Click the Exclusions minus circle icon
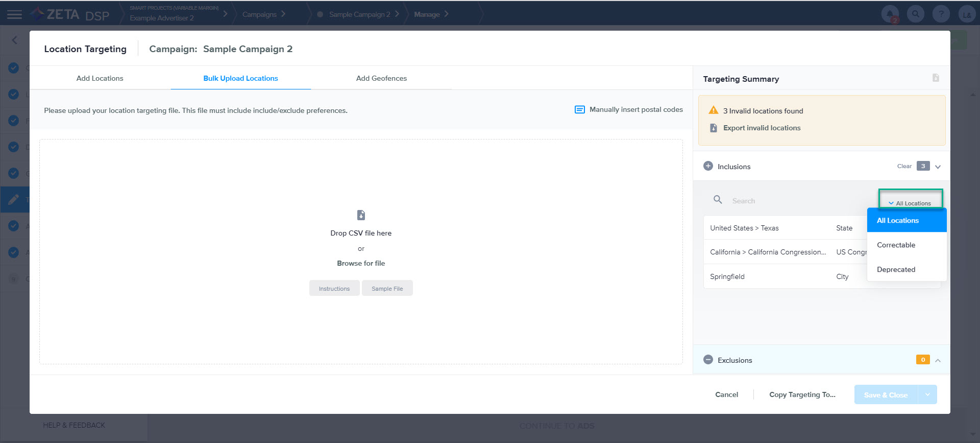980x443 pixels. tap(708, 360)
